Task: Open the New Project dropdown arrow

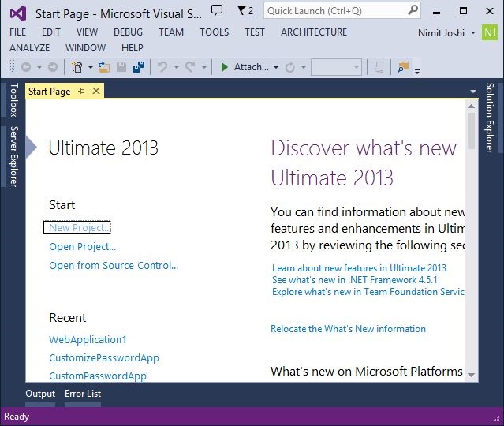Action: coord(91,68)
